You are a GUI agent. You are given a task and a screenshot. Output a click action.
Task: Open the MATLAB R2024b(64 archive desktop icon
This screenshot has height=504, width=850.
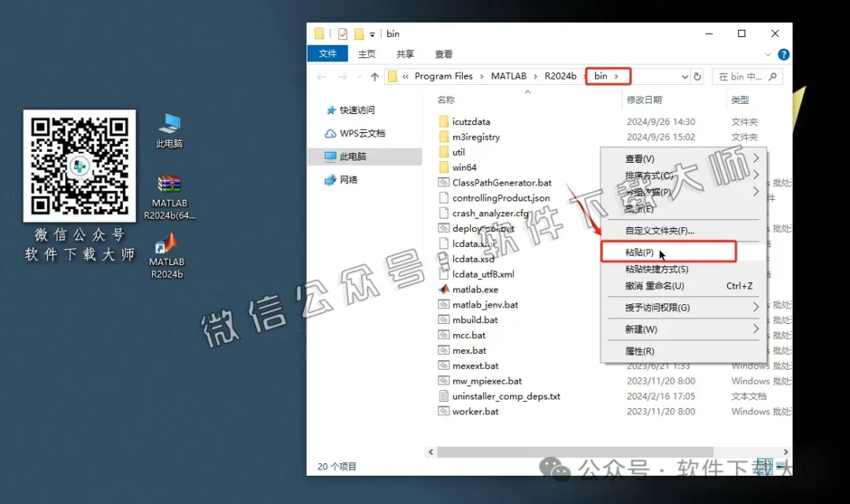click(x=169, y=197)
